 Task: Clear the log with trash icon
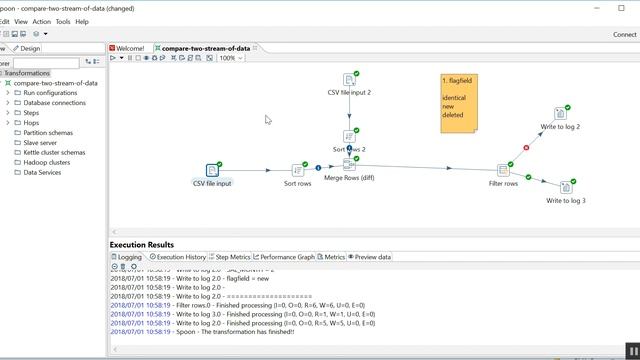click(123, 267)
